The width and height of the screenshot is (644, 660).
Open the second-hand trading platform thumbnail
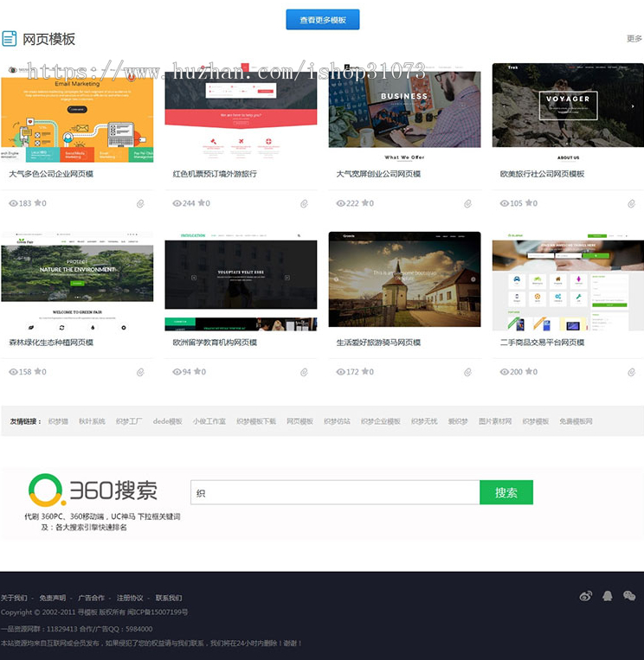point(568,281)
